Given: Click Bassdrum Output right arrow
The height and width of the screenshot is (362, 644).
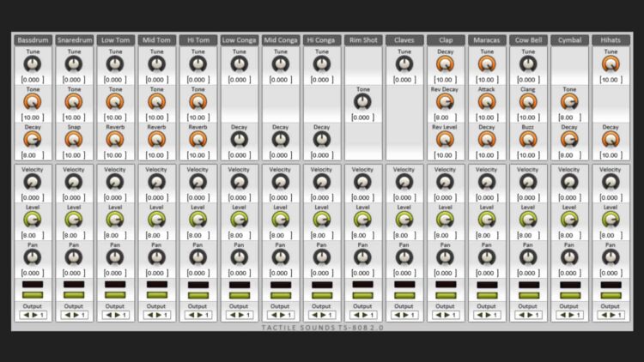Looking at the screenshot, I should click(34, 315).
